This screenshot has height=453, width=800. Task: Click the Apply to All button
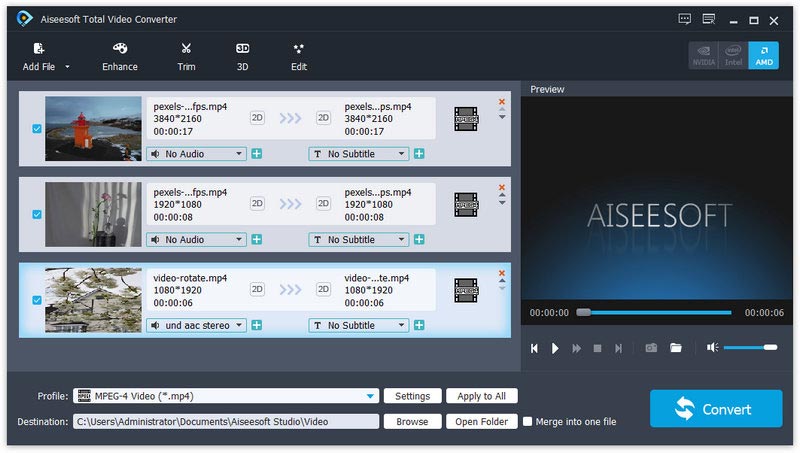coord(482,396)
